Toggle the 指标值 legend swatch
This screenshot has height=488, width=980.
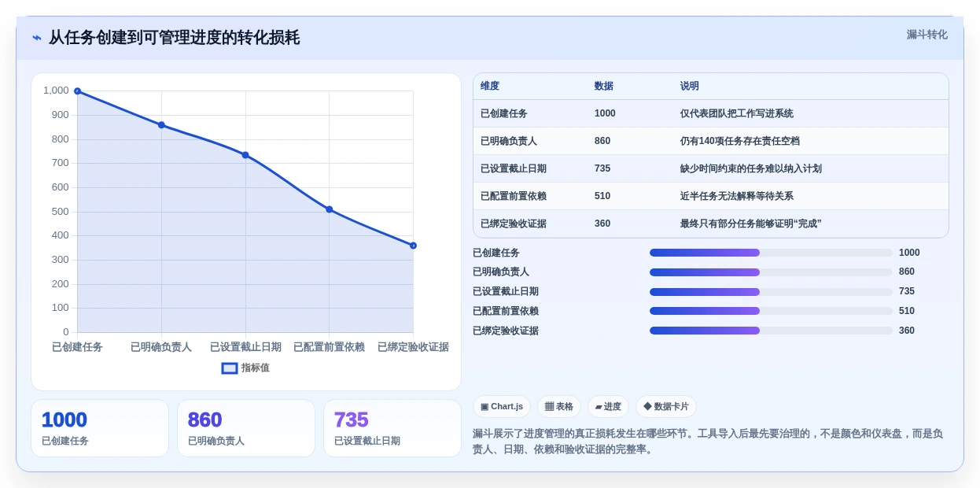coord(230,368)
